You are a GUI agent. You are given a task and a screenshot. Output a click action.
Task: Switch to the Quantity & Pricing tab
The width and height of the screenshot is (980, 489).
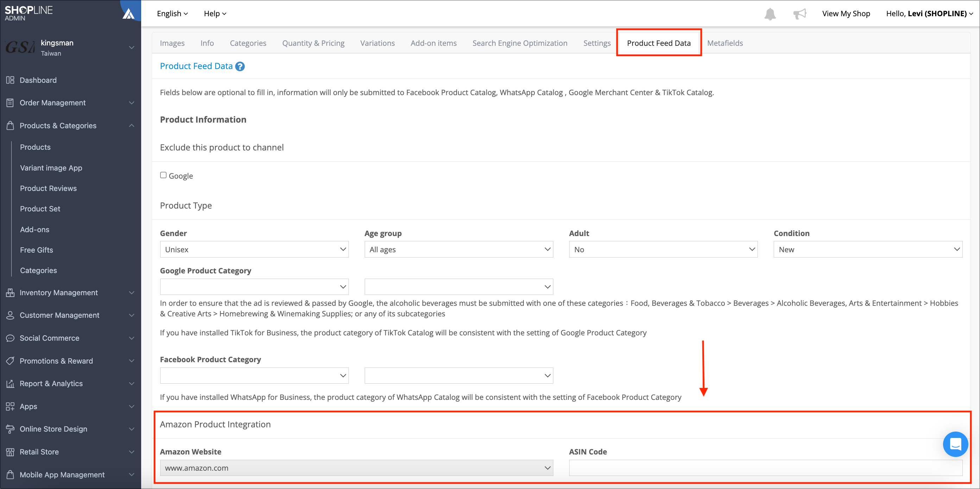point(313,43)
